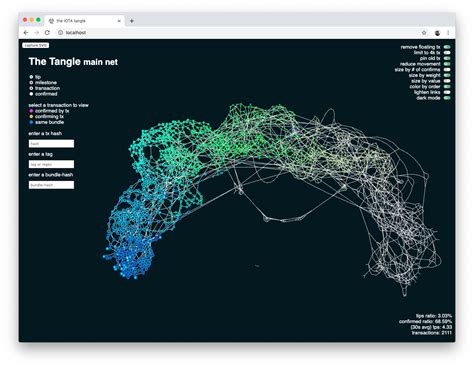This screenshot has height=367, width=474.
Task: Click the blue same bundle dot
Action: (31, 122)
